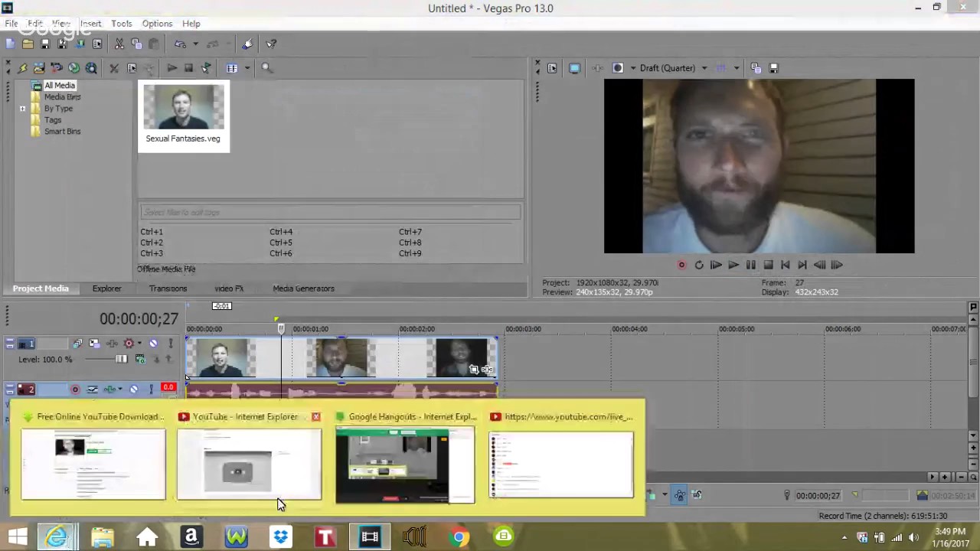Click Copy Snapshot to Clipboard icon
This screenshot has height=551, width=980.
(756, 68)
